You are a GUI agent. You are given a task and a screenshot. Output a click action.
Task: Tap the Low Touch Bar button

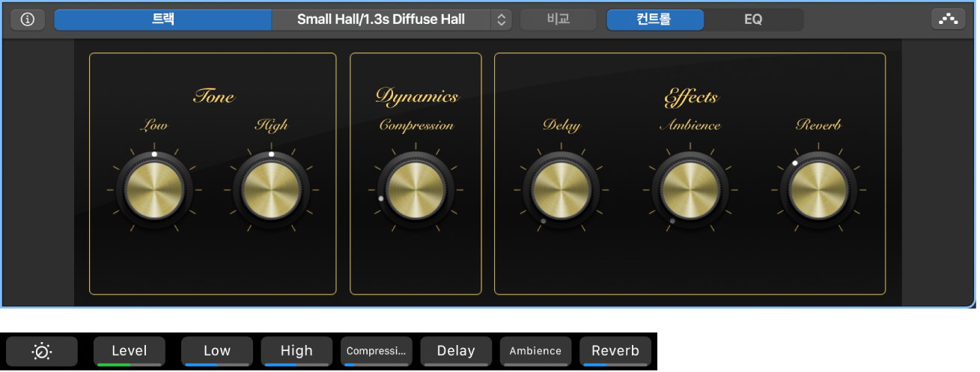(x=217, y=351)
